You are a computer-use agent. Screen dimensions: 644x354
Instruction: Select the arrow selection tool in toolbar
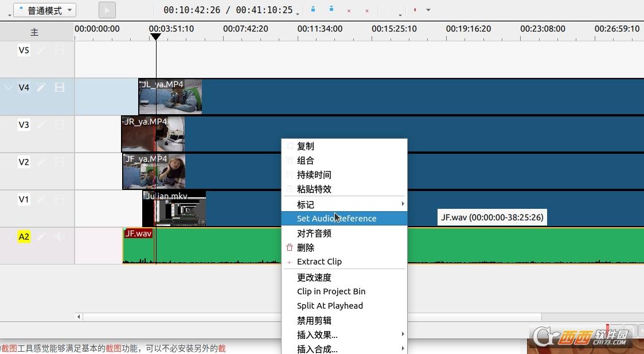(x=107, y=10)
